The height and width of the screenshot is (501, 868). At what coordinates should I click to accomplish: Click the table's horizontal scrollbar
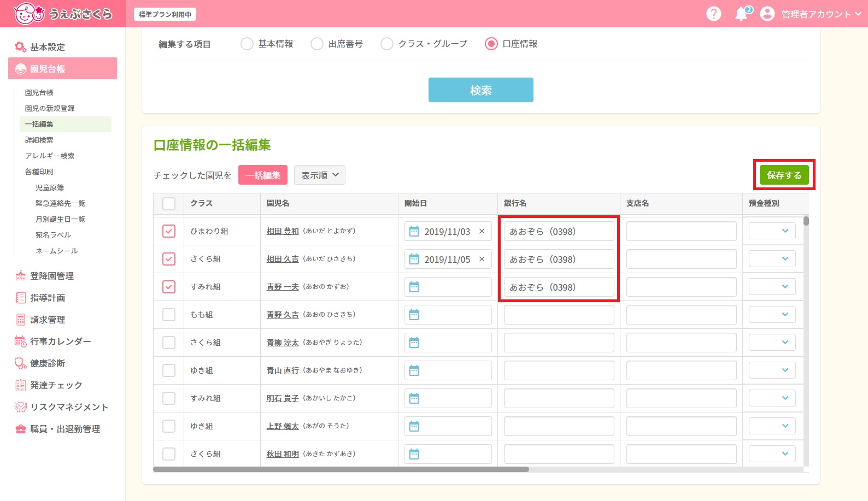pos(341,469)
